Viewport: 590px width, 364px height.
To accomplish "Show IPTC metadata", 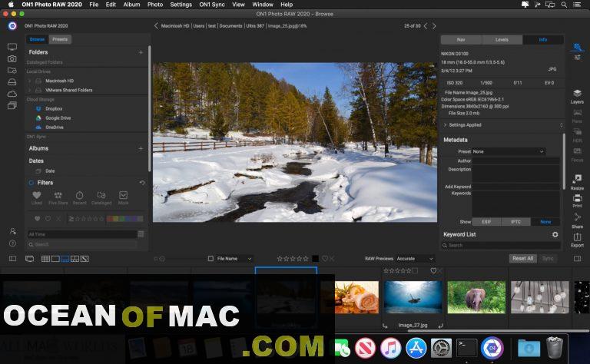I will [x=516, y=222].
